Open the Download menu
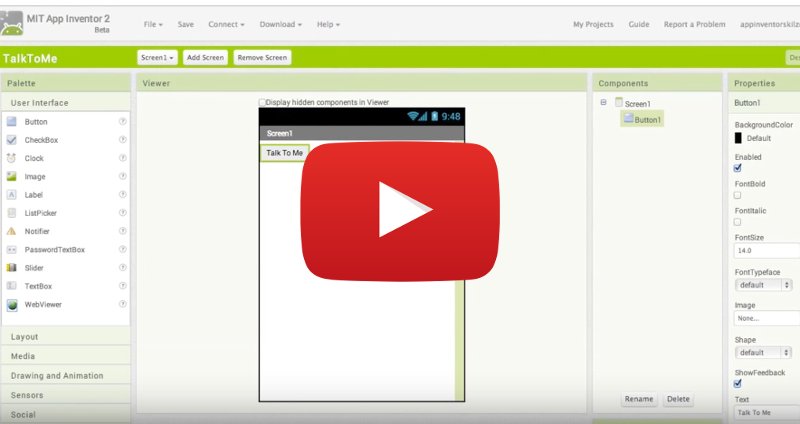The height and width of the screenshot is (424, 800). (x=281, y=24)
